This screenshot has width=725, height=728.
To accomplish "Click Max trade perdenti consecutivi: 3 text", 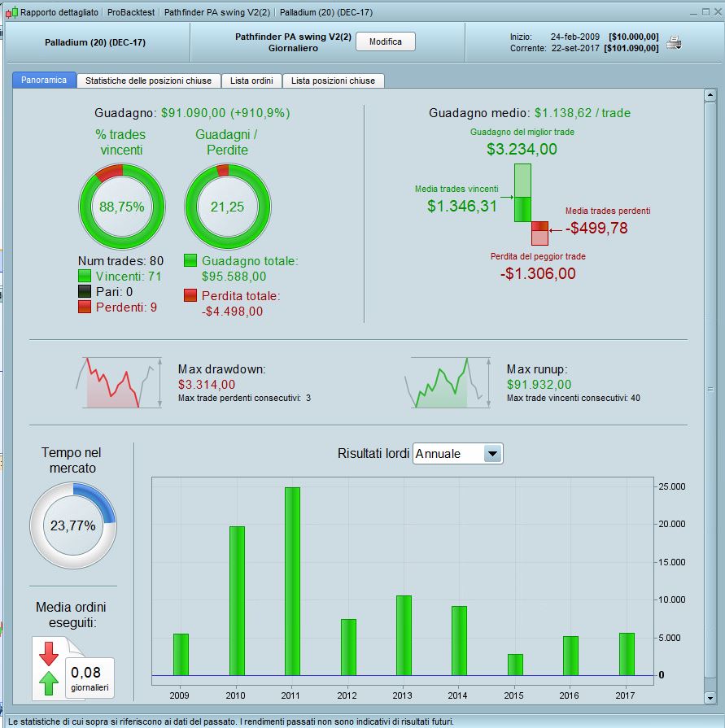I will [x=244, y=398].
